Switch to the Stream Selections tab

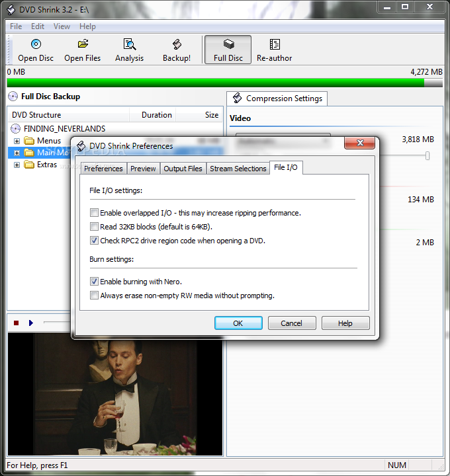pos(238,169)
